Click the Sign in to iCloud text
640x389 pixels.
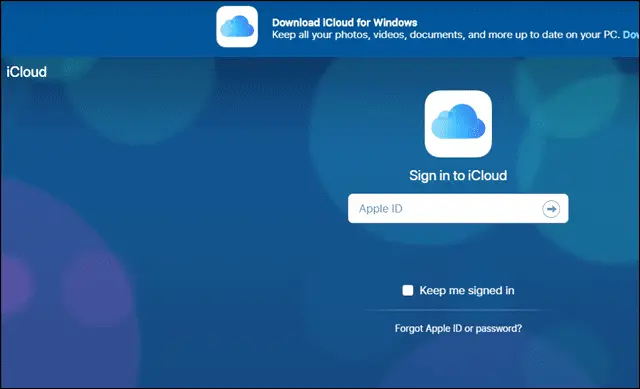click(458, 176)
